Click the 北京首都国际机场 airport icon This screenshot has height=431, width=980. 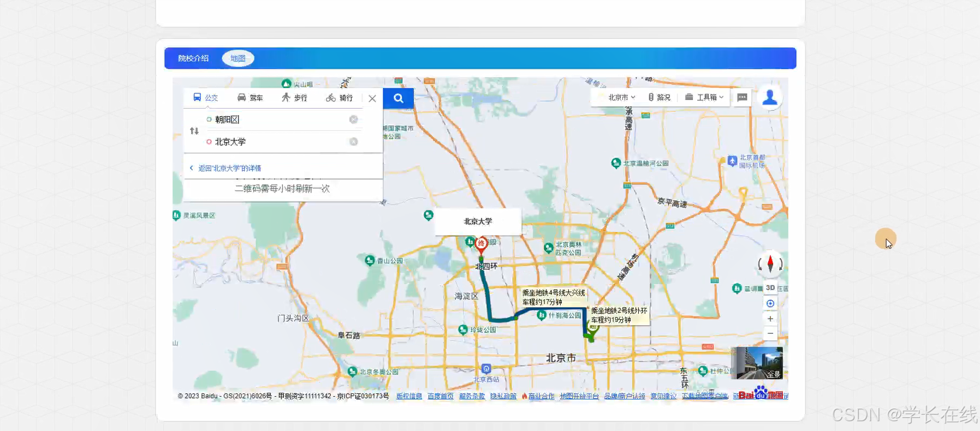[x=733, y=161]
